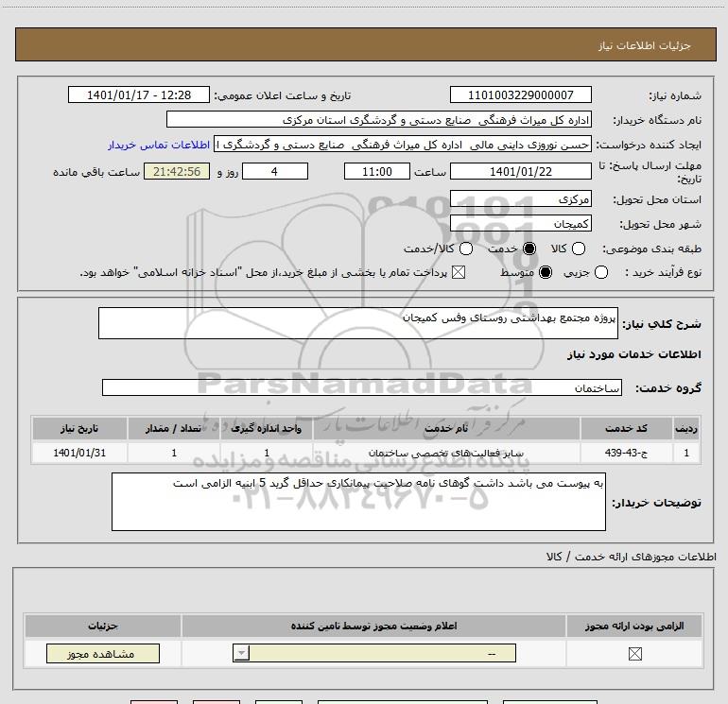Click the واحد اندازه گیری column header
728x704 pixels.
(266, 428)
